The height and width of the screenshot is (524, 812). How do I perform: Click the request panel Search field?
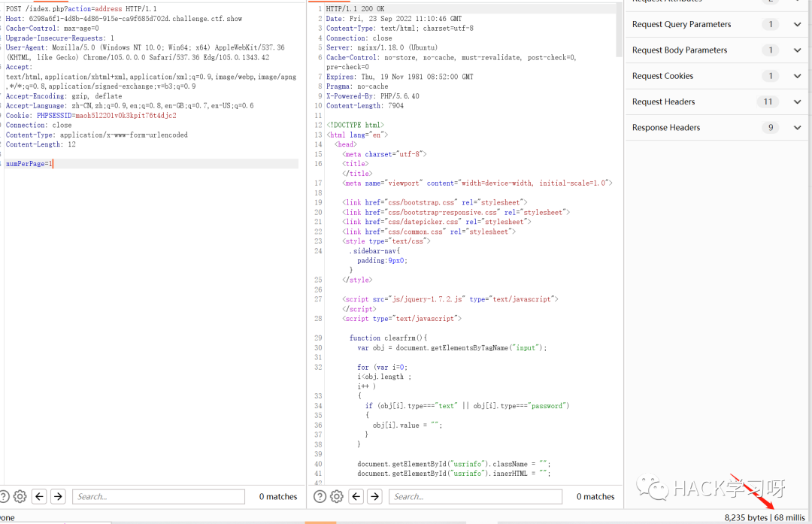coord(159,496)
